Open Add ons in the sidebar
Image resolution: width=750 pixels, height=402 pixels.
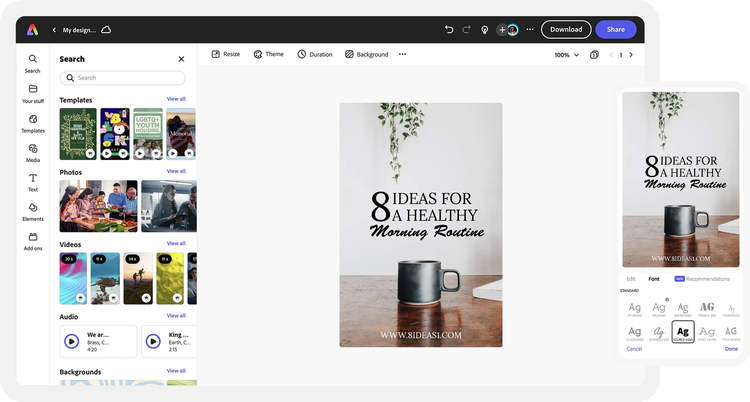click(33, 242)
